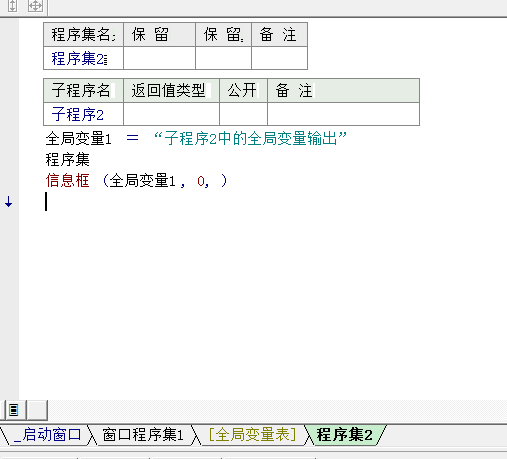Viewport: 507px width, 459px height.
Task: Click the list-view icon button at bottom-left
Action: pos(14,410)
